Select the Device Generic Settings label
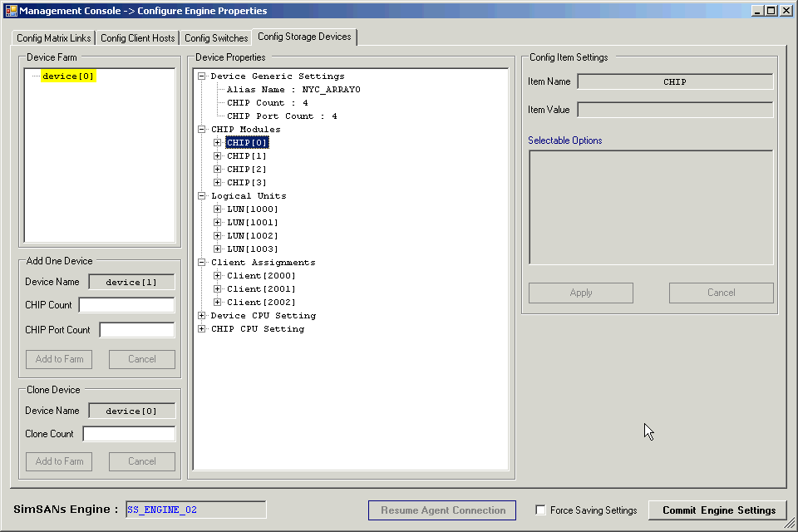This screenshot has width=798, height=532. 278,76
